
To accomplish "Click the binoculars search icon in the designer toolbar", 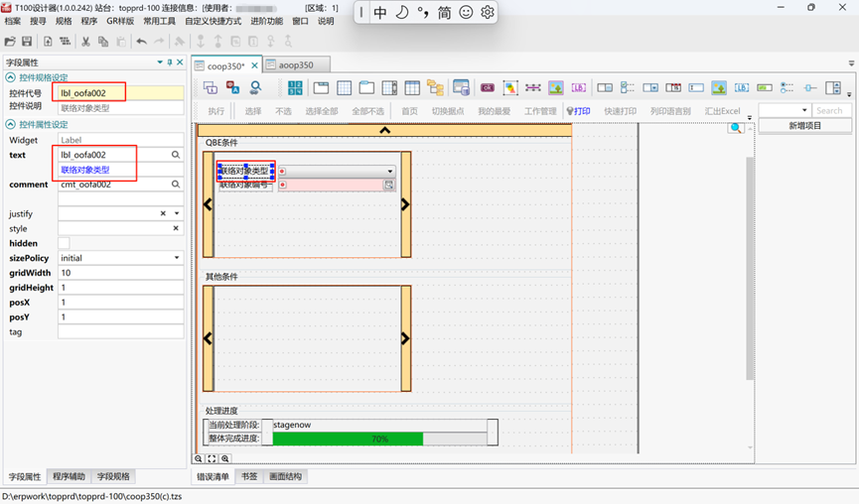I will click(x=255, y=87).
